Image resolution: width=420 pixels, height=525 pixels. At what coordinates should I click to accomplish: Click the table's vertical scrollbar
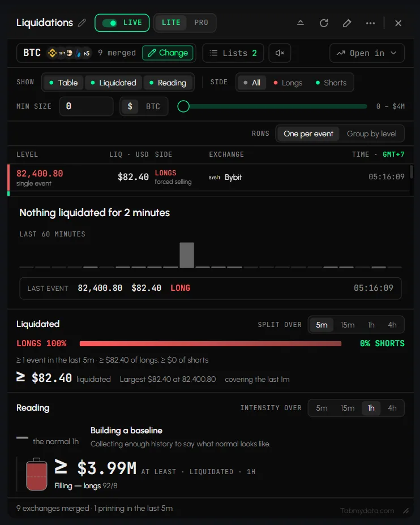[412, 172]
